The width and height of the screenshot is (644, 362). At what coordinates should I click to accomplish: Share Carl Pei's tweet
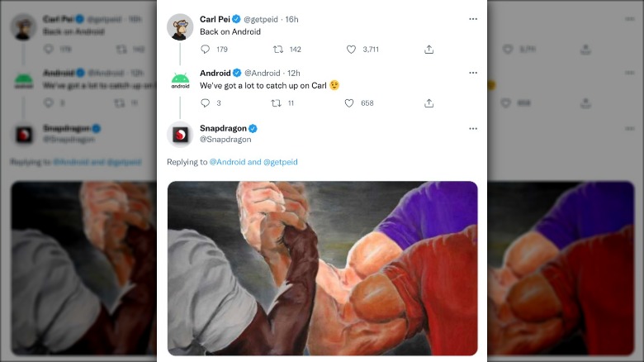429,50
